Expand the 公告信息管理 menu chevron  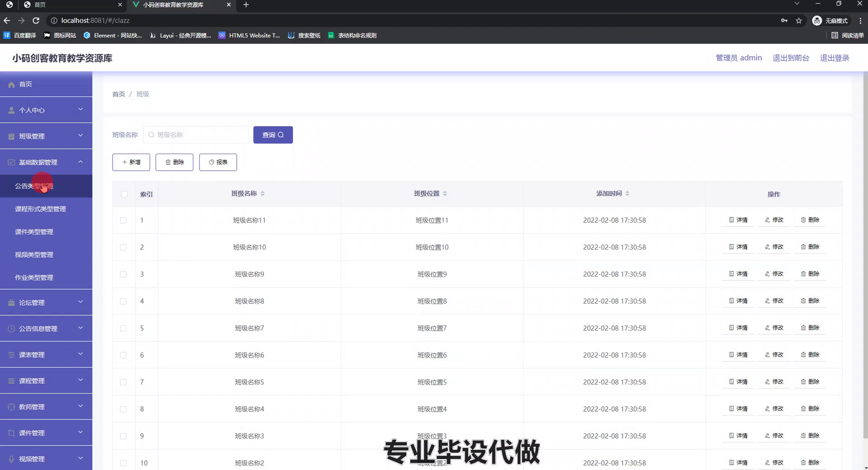click(80, 328)
